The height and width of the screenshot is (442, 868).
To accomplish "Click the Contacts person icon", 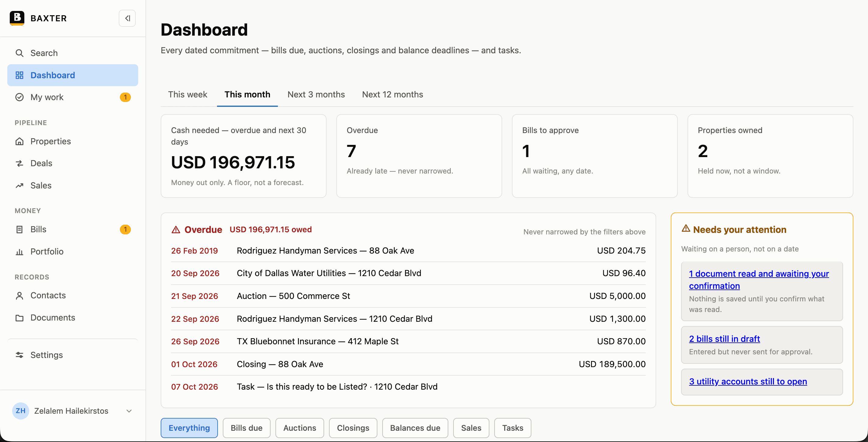I will pyautogui.click(x=19, y=295).
